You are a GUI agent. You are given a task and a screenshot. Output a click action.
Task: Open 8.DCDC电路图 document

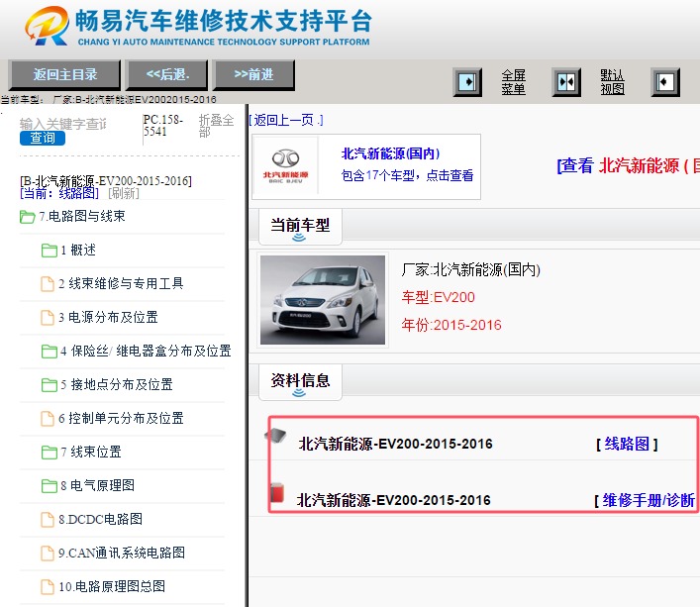100,519
